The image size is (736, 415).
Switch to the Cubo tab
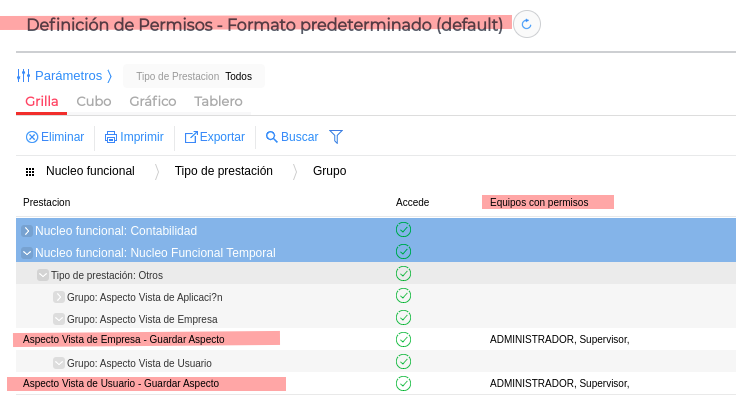94,101
